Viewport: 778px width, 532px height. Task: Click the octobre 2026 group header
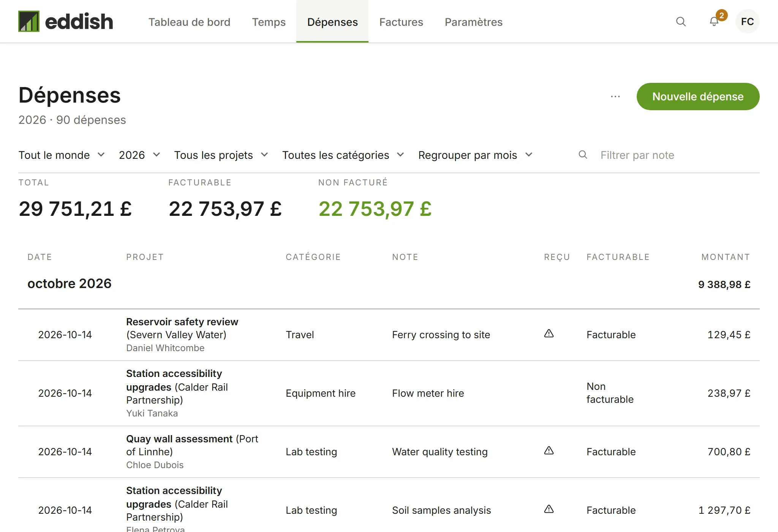pyautogui.click(x=69, y=283)
